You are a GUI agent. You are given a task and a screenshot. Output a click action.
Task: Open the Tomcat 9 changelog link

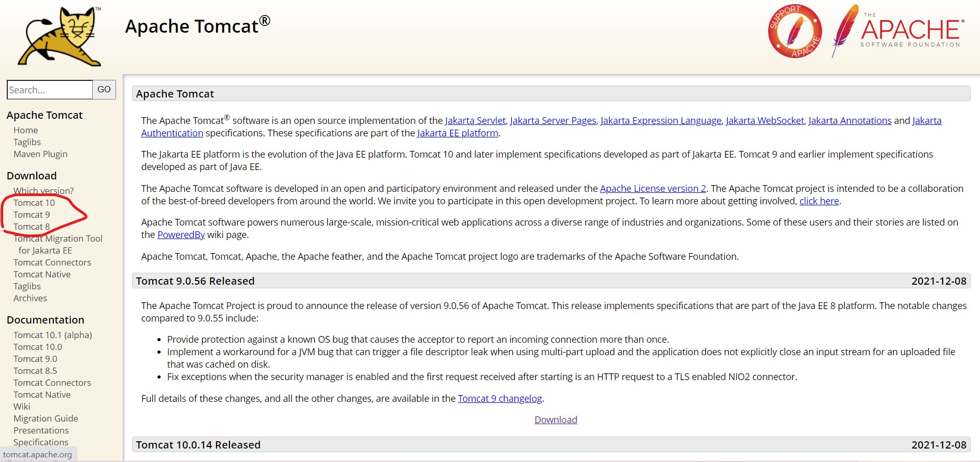(500, 399)
